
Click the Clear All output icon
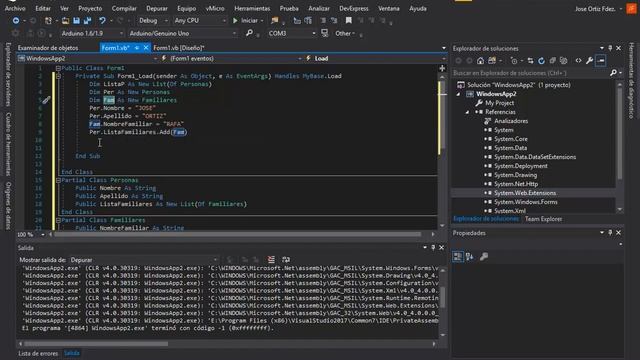point(271,260)
